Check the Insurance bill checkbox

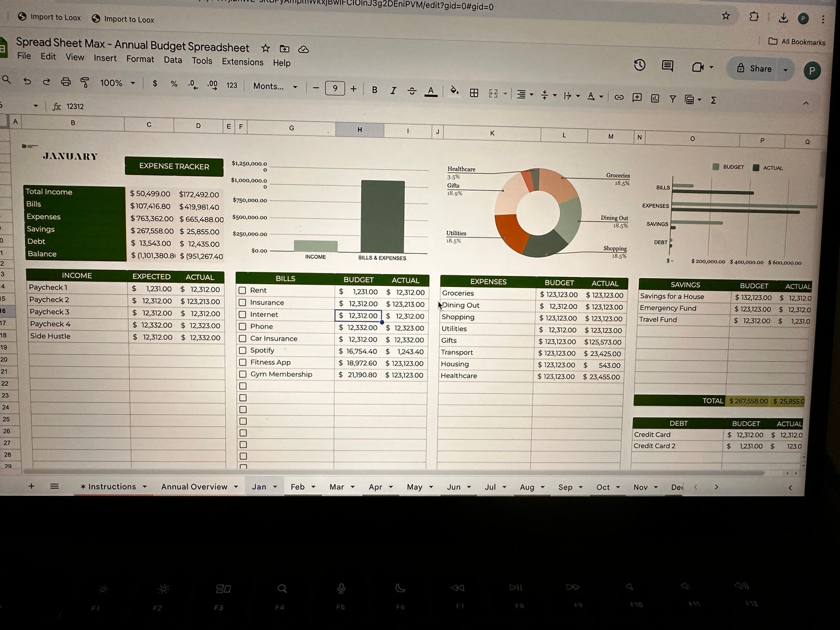(242, 303)
